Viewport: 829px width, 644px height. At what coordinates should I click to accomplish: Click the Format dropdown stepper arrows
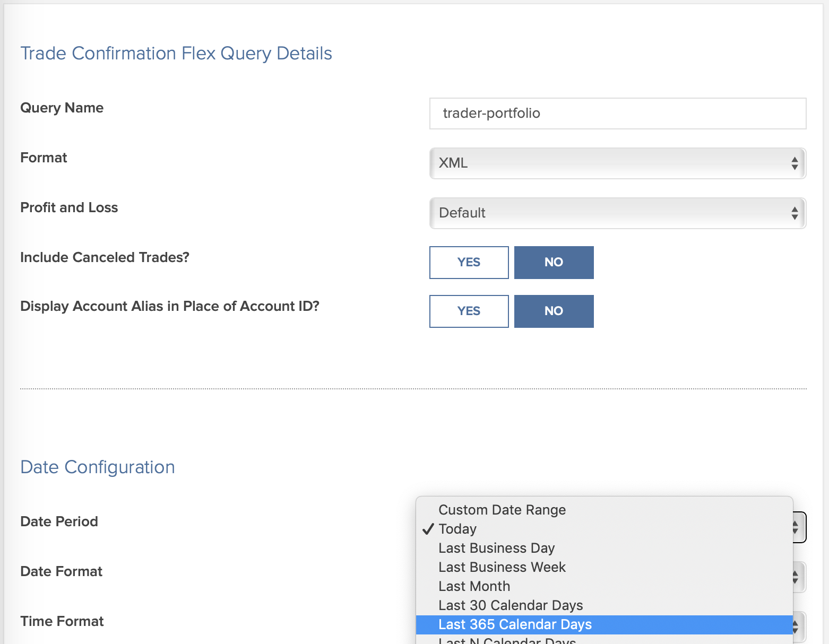pyautogui.click(x=794, y=163)
